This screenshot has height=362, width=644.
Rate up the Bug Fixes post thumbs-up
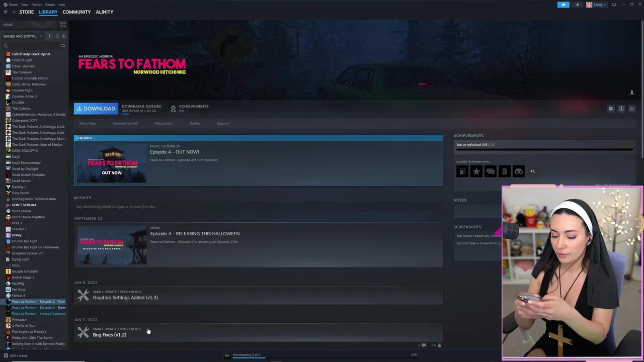click(x=439, y=345)
